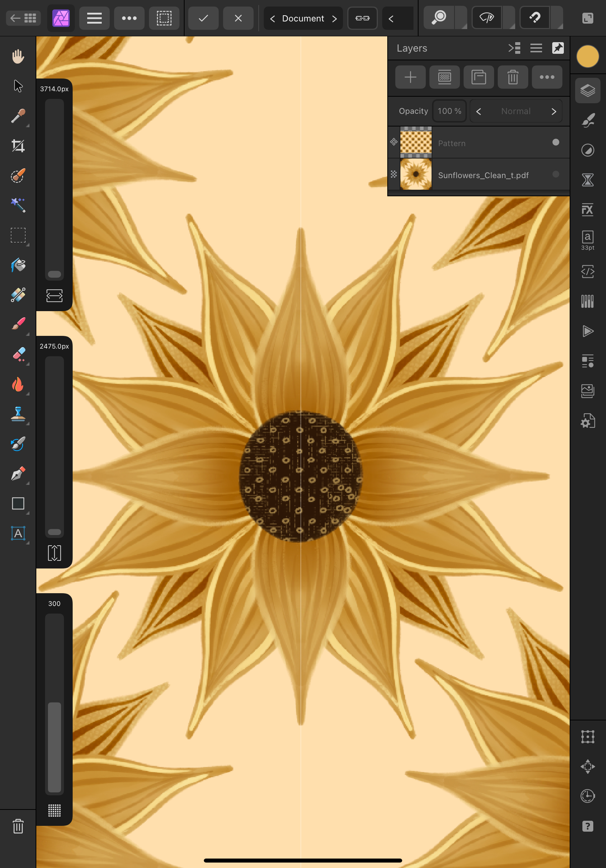Screen dimensions: 606x868
Task: Open the Filters hourglass studio
Action: click(587, 180)
